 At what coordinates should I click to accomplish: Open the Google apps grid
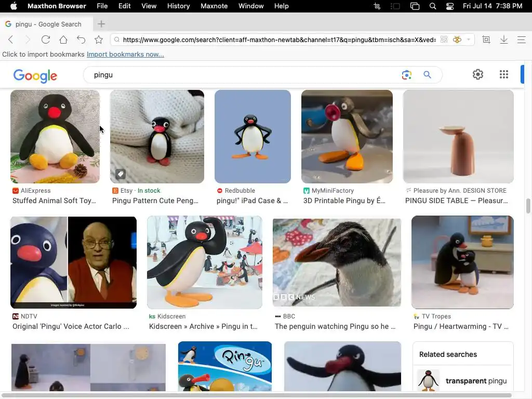point(504,74)
